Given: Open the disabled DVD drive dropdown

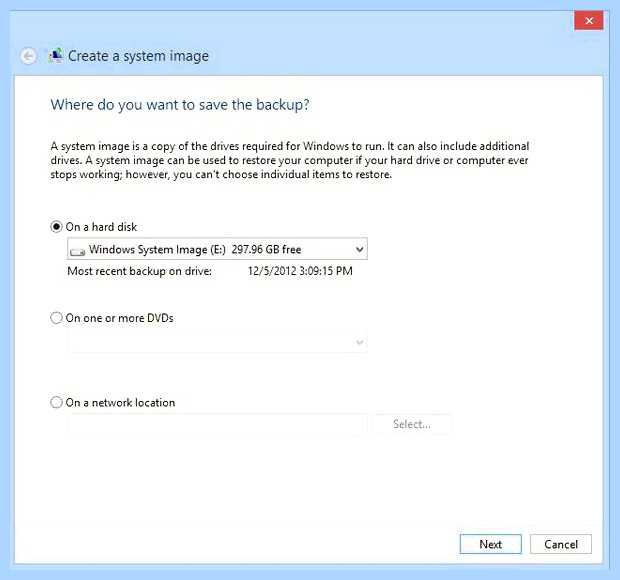Looking at the screenshot, I should [217, 342].
